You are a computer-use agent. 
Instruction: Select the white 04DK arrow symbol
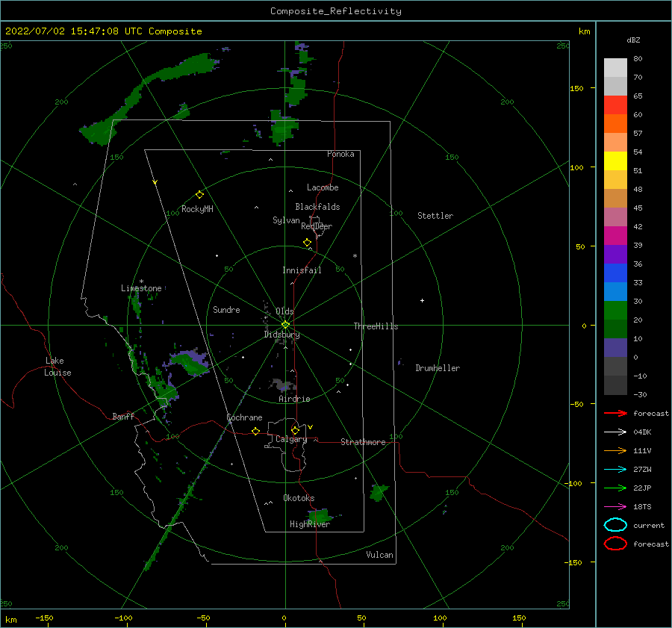tap(615, 432)
